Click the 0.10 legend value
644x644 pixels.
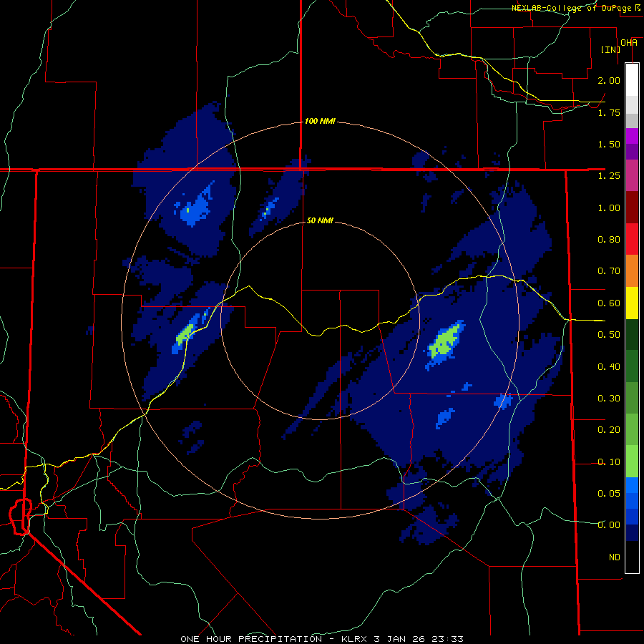click(x=609, y=462)
